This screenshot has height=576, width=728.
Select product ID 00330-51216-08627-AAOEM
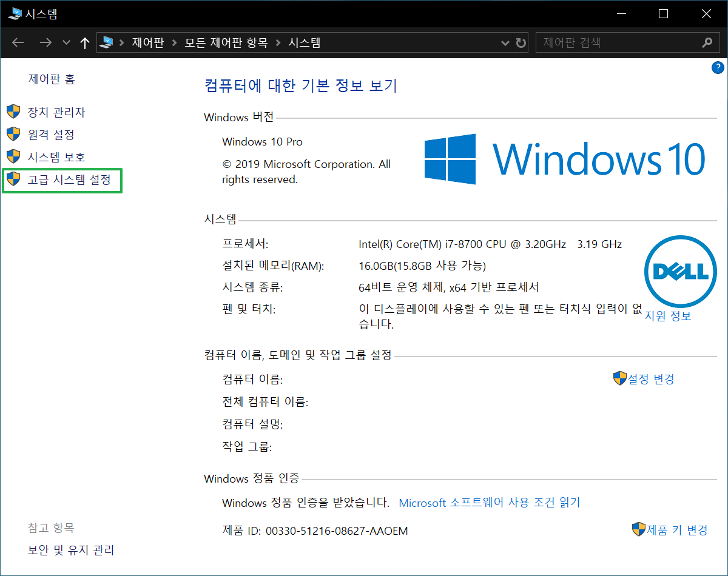pos(336,531)
